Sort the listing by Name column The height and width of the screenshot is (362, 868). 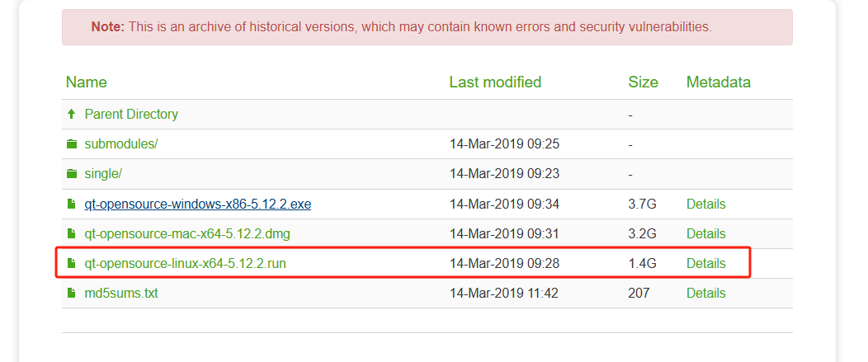point(87,82)
